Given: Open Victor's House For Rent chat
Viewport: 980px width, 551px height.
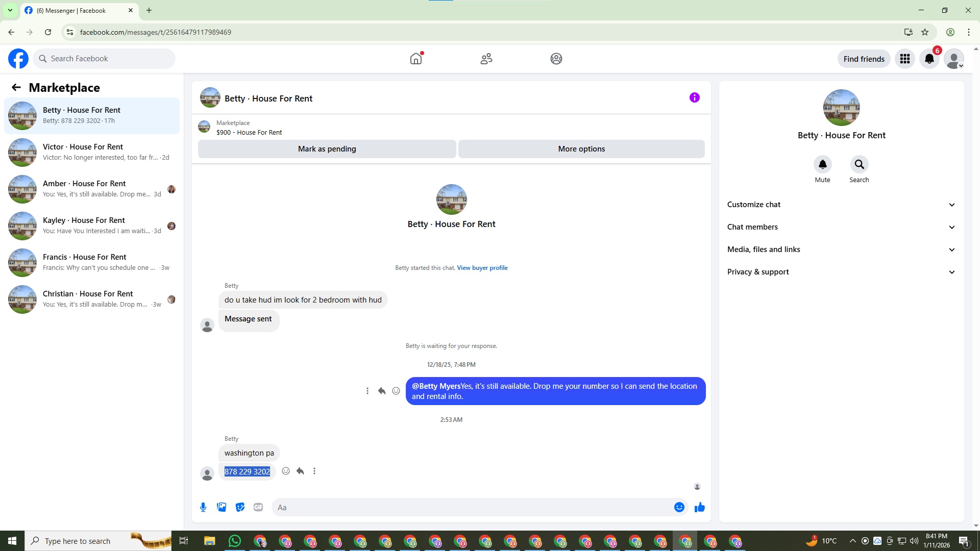Looking at the screenshot, I should tap(92, 153).
